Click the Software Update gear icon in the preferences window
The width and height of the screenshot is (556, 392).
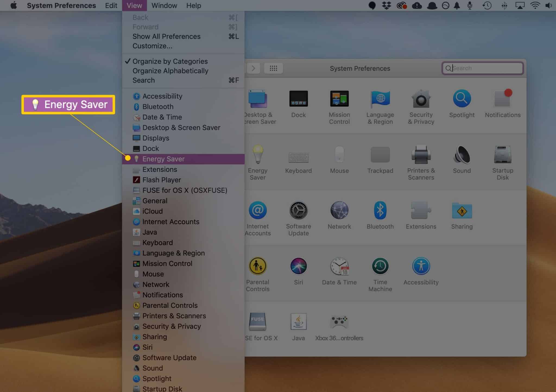coord(298,210)
